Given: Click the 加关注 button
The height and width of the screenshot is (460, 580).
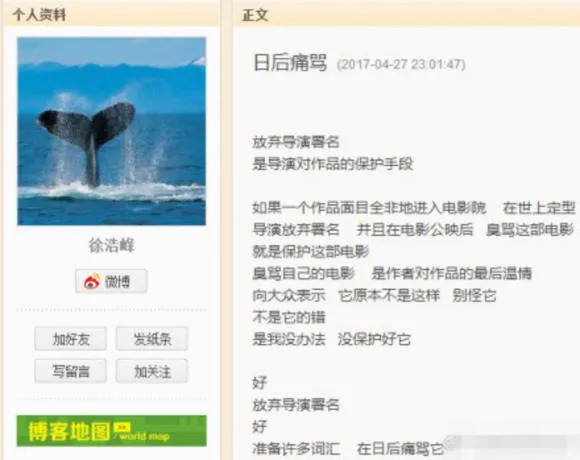Looking at the screenshot, I should pyautogui.click(x=152, y=371).
